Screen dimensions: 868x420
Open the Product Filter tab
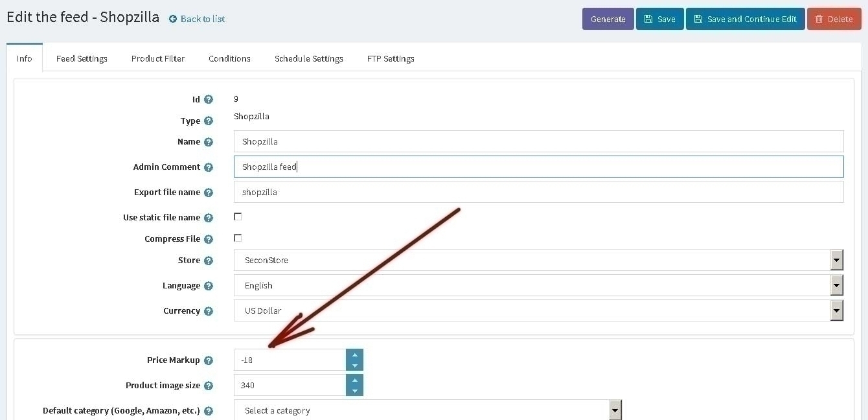(x=158, y=58)
